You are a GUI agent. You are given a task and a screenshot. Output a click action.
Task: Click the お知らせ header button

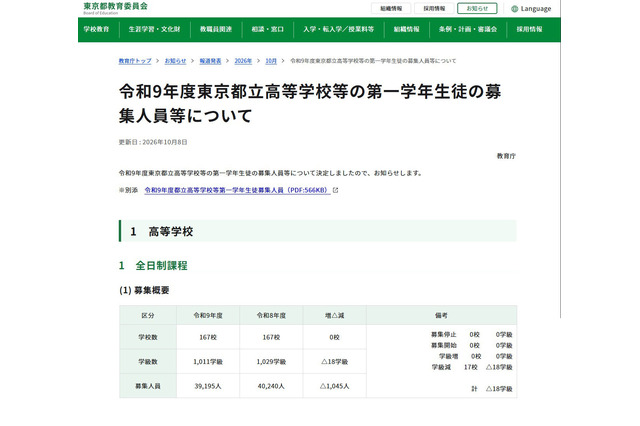477,9
